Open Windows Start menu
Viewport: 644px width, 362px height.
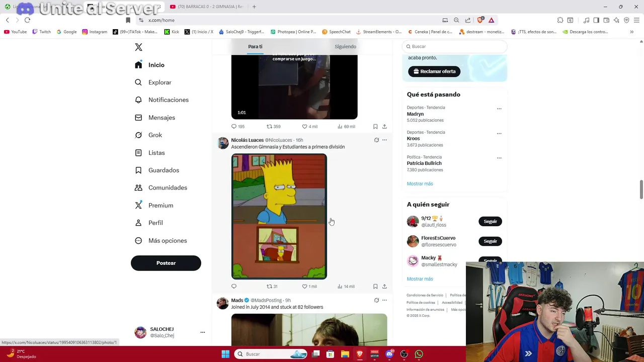click(225, 354)
